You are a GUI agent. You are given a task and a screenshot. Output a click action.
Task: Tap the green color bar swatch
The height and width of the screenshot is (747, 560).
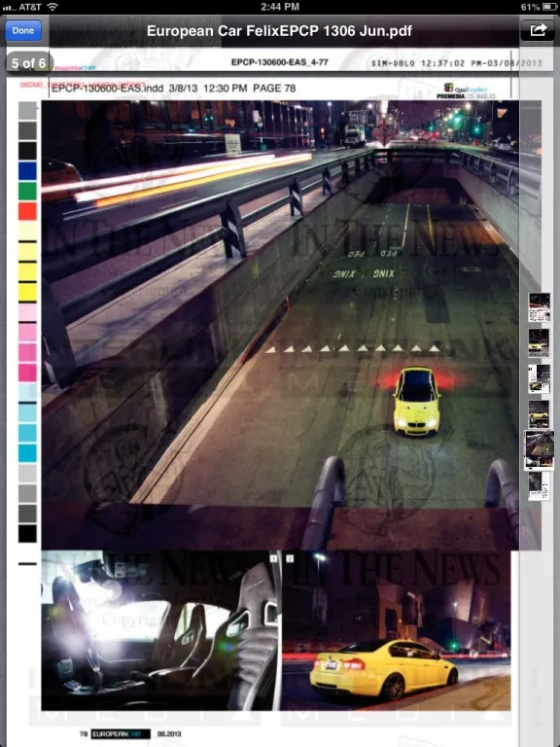pyautogui.click(x=27, y=191)
